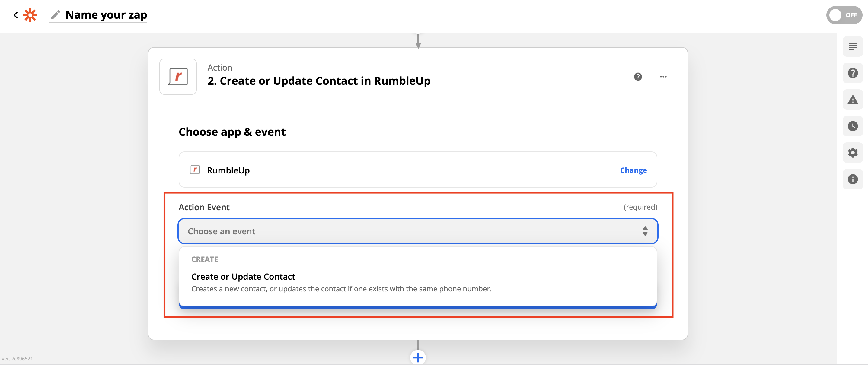Add a step with the plus button
This screenshot has width=868, height=365.
click(418, 357)
